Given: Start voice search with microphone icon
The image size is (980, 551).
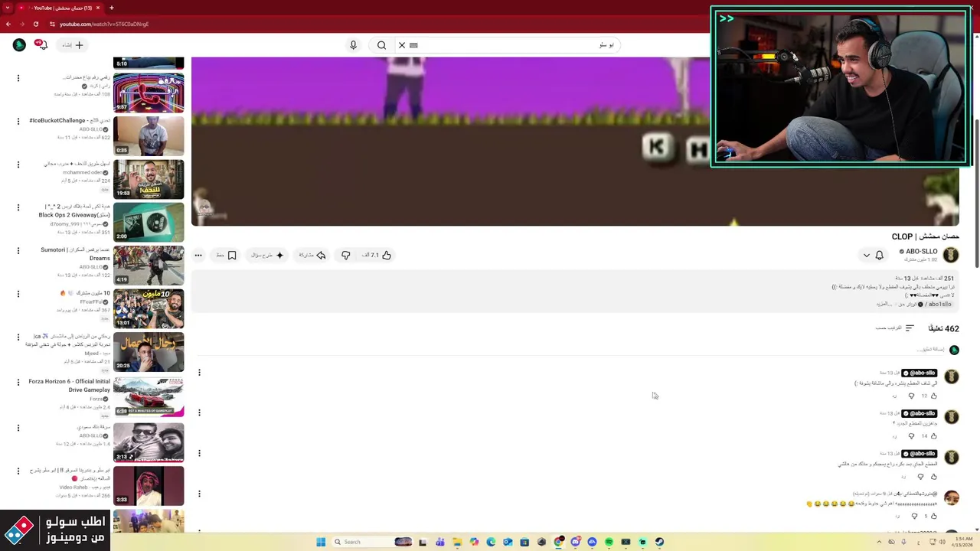Looking at the screenshot, I should point(353,45).
